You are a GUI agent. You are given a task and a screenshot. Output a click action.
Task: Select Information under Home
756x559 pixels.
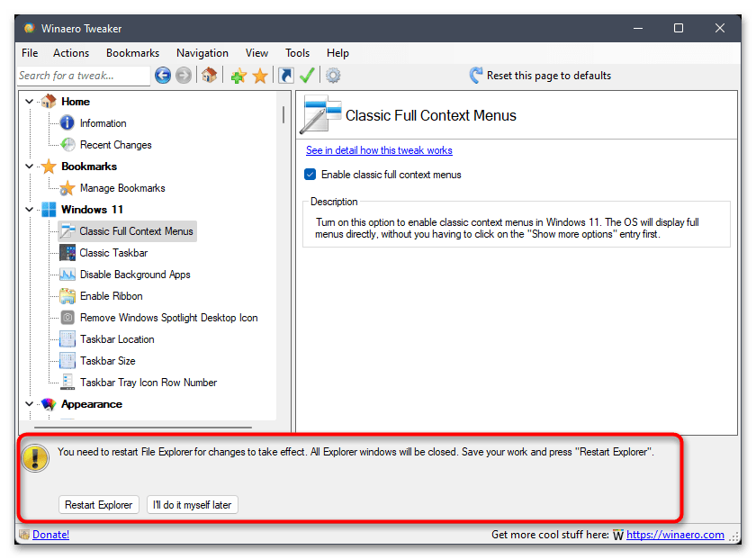coord(103,123)
